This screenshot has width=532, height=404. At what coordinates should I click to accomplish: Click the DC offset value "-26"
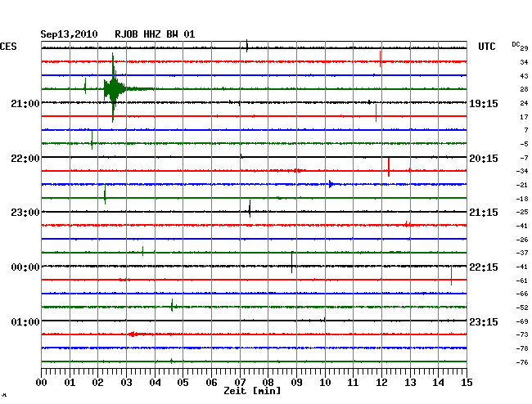point(522,240)
